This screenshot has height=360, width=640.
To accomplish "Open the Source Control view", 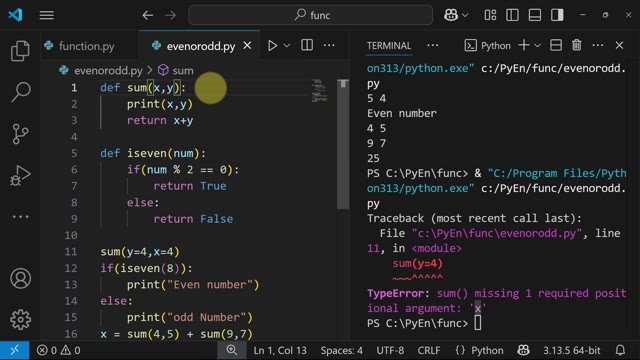I will (x=20, y=134).
